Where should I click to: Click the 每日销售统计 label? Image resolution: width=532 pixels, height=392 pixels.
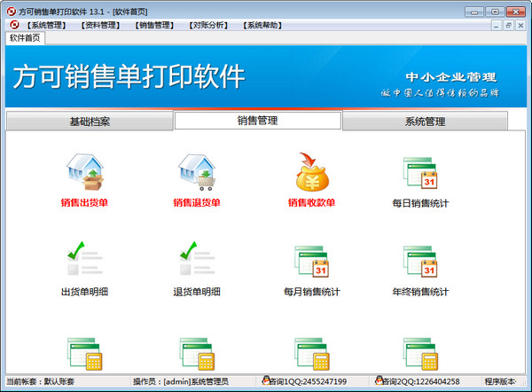420,203
